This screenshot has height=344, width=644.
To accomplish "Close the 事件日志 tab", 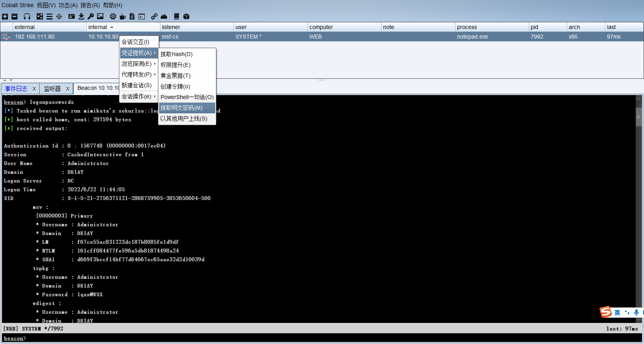I will [x=34, y=89].
